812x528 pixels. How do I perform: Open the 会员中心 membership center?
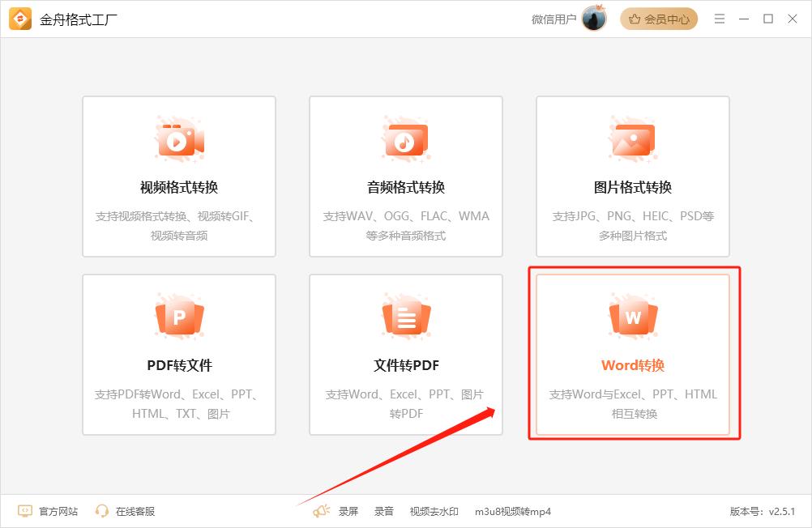[659, 19]
